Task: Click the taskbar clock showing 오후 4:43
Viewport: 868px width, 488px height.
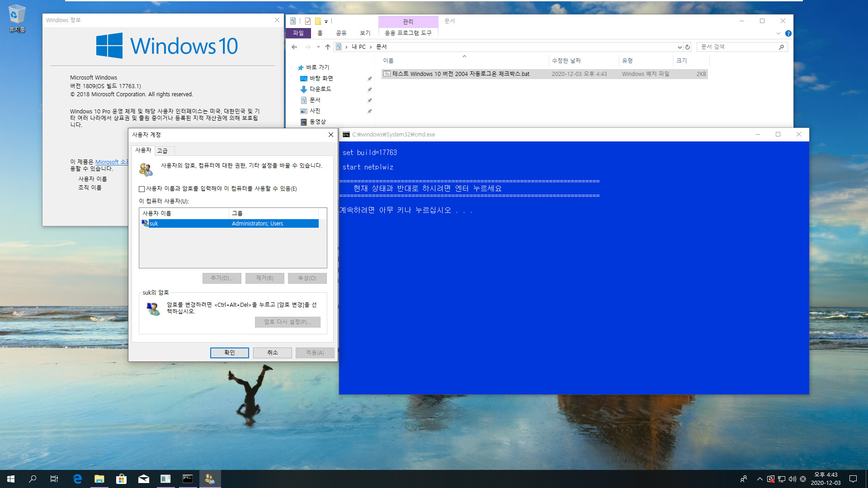Action: [x=826, y=479]
